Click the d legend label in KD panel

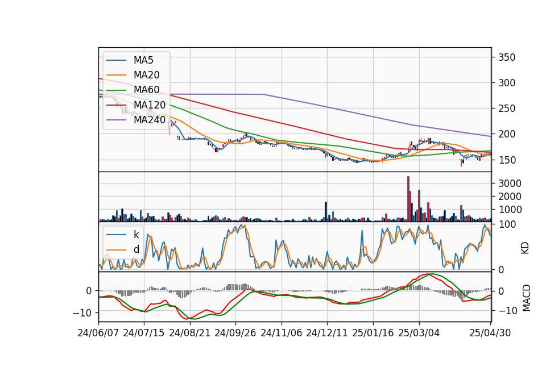pyautogui.click(x=136, y=249)
